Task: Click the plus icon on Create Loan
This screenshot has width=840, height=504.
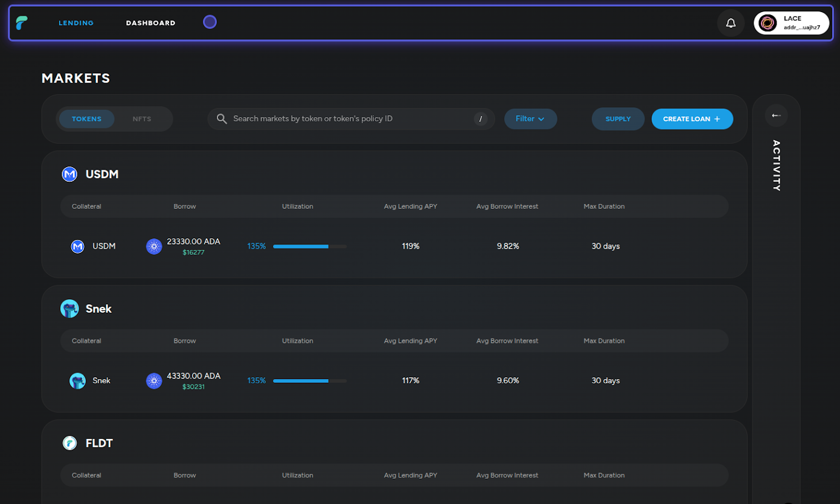Action: [717, 119]
